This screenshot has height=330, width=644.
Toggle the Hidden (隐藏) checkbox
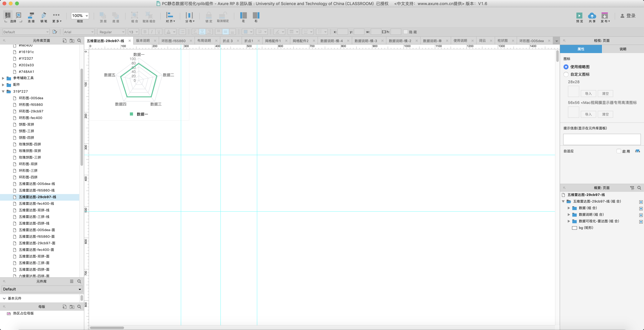coord(405,32)
